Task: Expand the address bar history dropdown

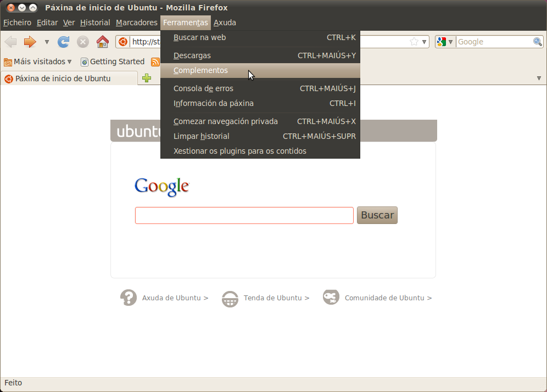Action: pyautogui.click(x=424, y=42)
